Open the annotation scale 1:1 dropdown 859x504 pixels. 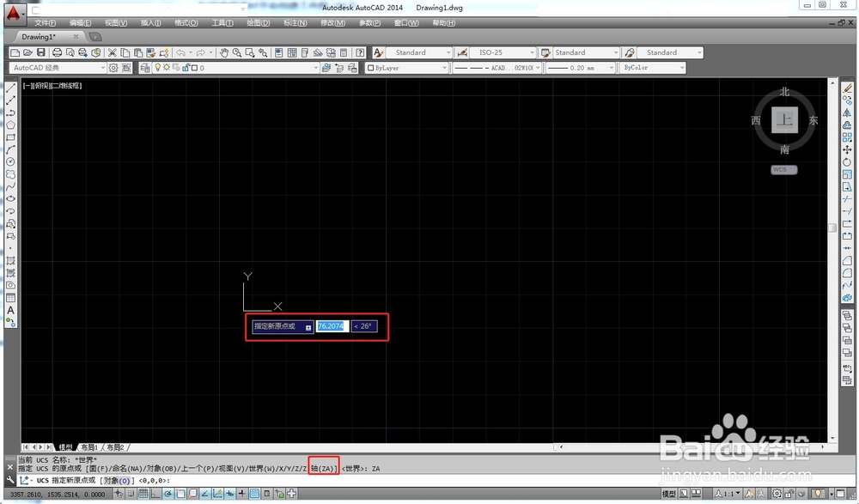click(728, 494)
